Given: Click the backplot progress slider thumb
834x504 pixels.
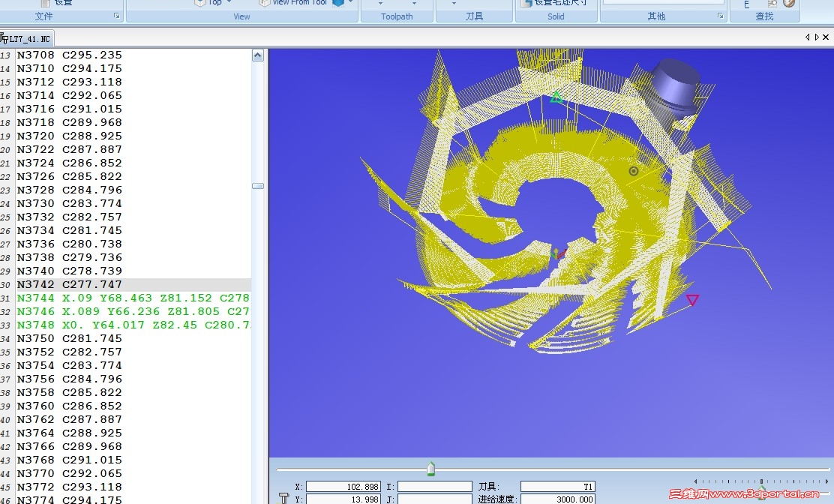Looking at the screenshot, I should point(430,469).
